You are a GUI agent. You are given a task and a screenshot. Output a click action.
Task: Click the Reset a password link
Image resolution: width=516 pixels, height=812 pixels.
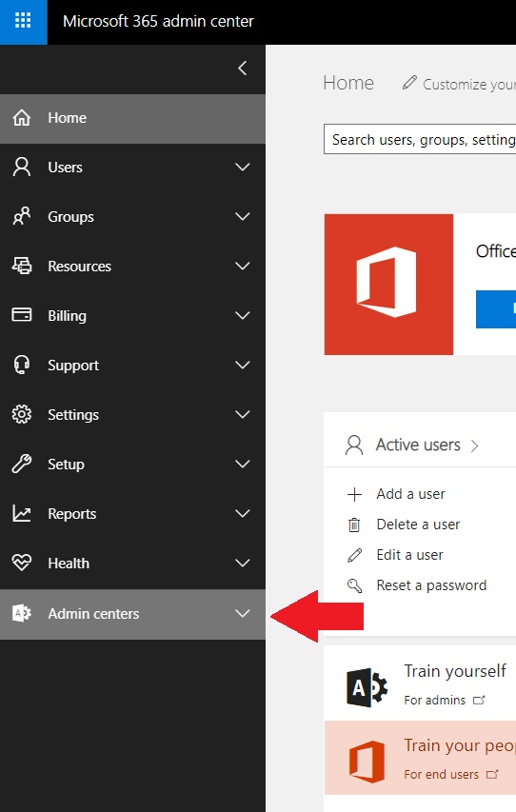click(431, 585)
